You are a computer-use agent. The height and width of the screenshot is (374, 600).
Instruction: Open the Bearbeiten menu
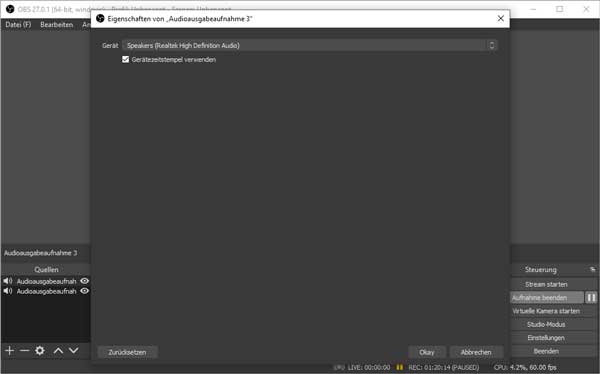pyautogui.click(x=57, y=24)
